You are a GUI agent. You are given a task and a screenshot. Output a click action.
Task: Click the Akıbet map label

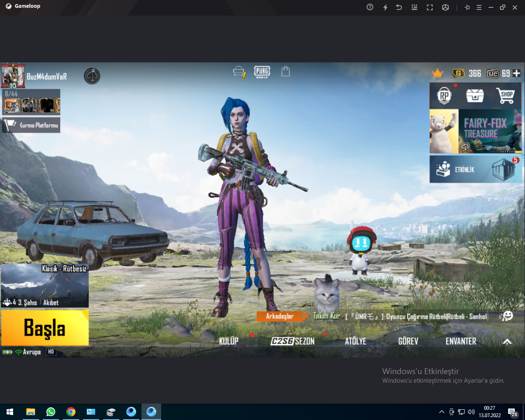click(51, 303)
